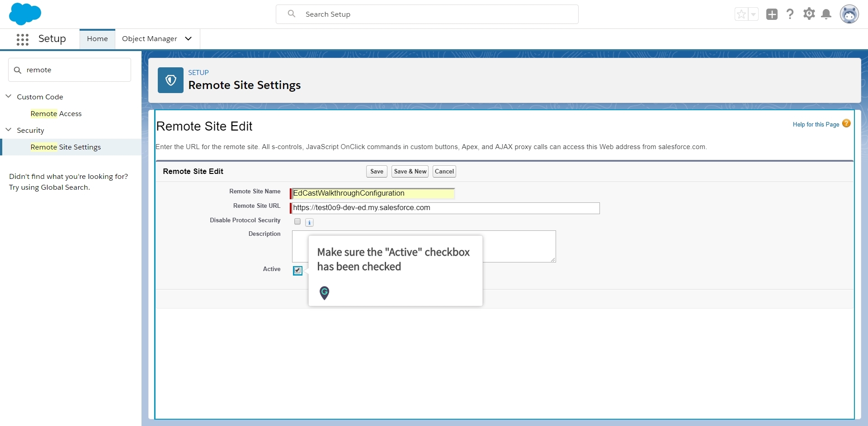Open the notifications bell
Screen dimensions: 868x426
click(x=826, y=14)
